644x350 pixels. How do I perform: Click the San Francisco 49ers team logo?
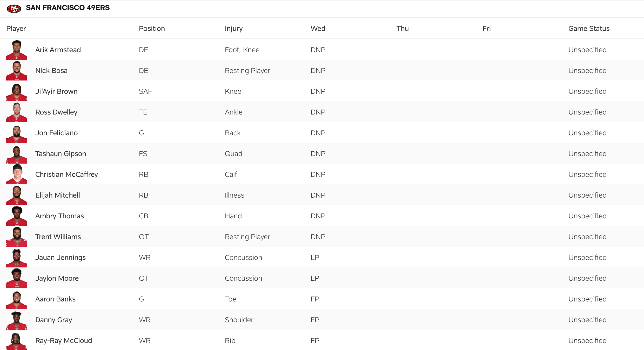tap(14, 9)
